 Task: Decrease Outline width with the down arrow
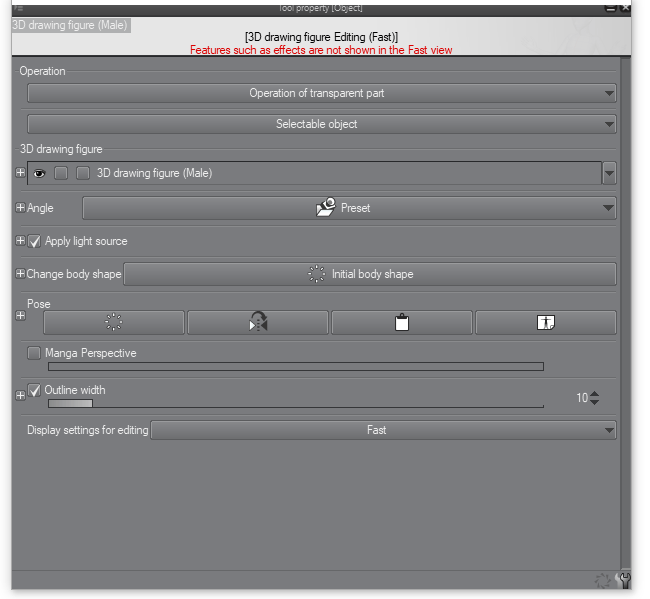pyautogui.click(x=594, y=402)
